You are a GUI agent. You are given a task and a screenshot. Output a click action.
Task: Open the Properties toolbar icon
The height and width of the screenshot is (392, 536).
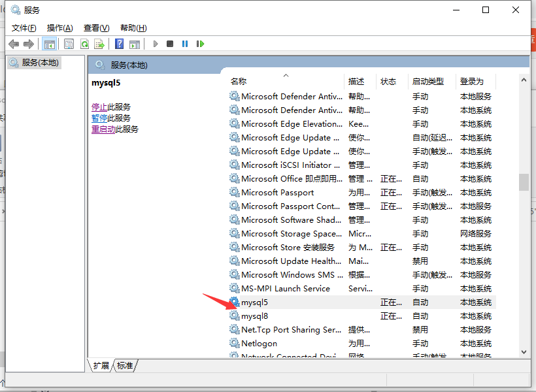pos(69,44)
